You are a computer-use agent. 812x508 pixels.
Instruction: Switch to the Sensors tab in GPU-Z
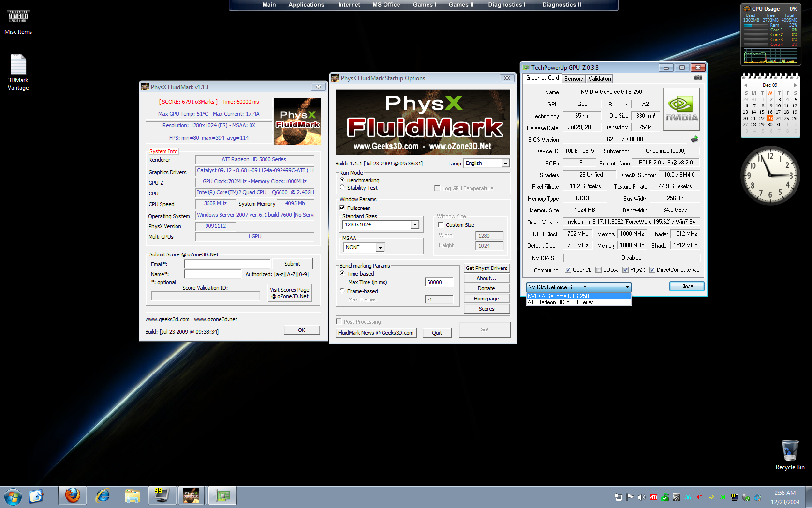pos(574,78)
